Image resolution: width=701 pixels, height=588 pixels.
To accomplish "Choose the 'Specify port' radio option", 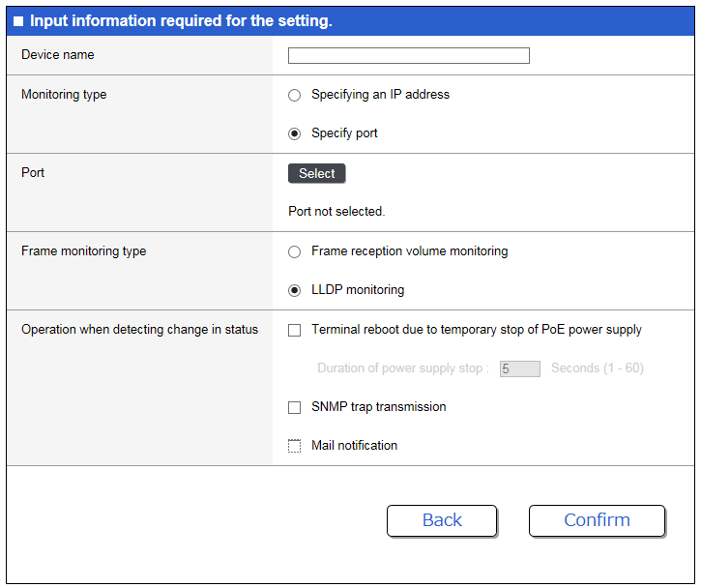I will click(295, 133).
